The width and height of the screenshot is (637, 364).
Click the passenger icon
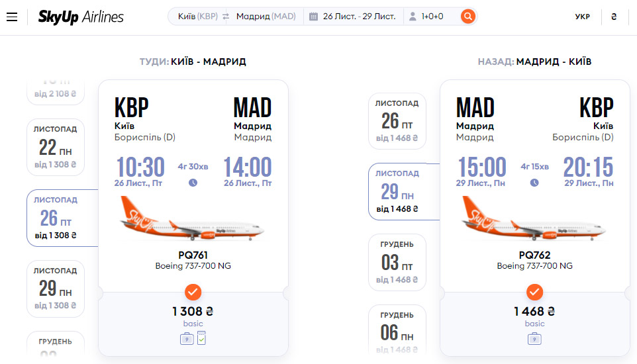(413, 17)
